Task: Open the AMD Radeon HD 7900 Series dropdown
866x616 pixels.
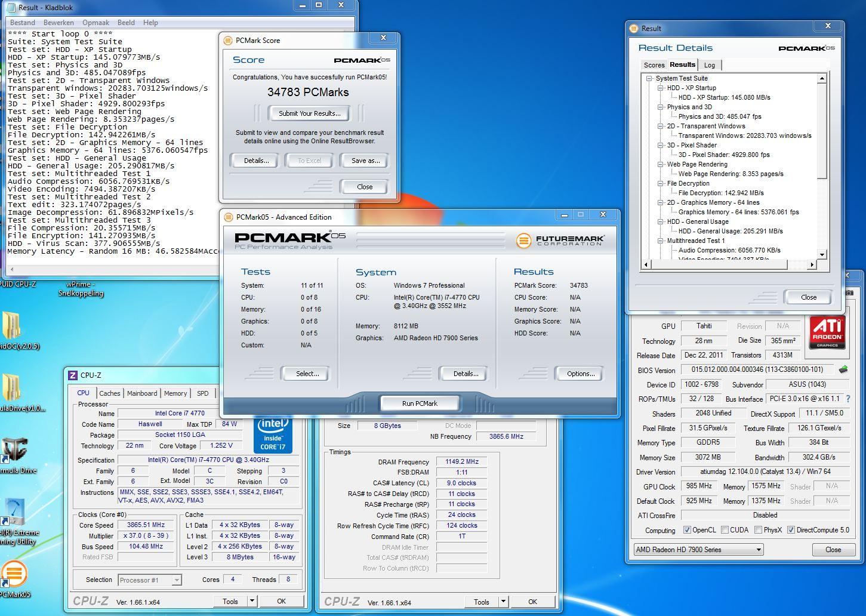Action: [x=699, y=550]
